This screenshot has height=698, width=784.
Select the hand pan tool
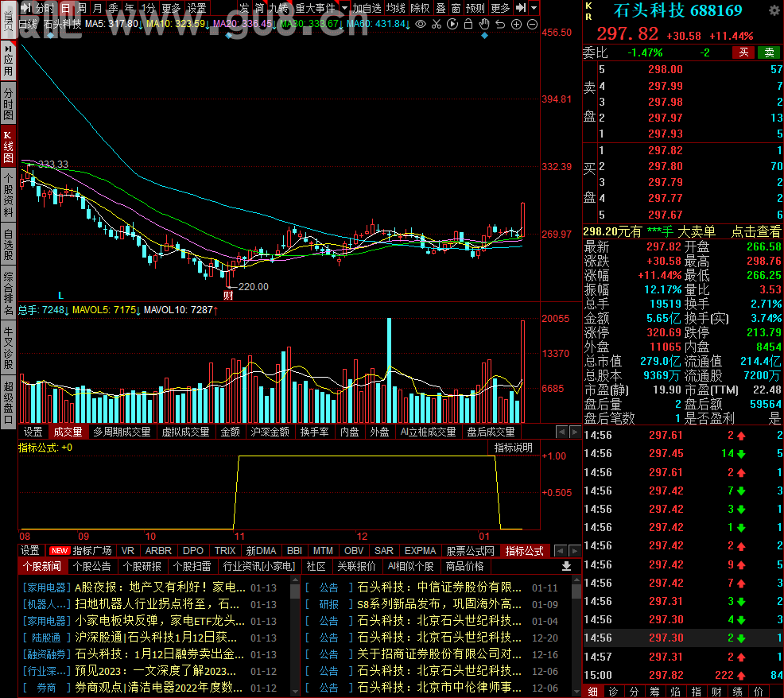tap(484, 24)
